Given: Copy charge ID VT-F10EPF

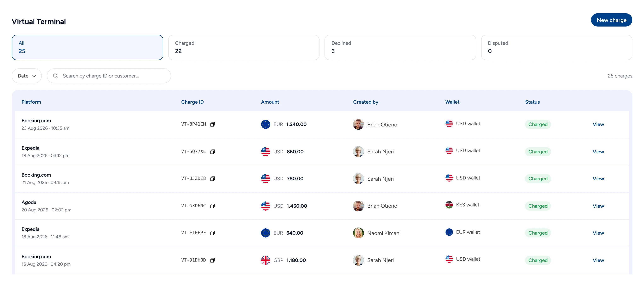Looking at the screenshot, I should (x=213, y=233).
